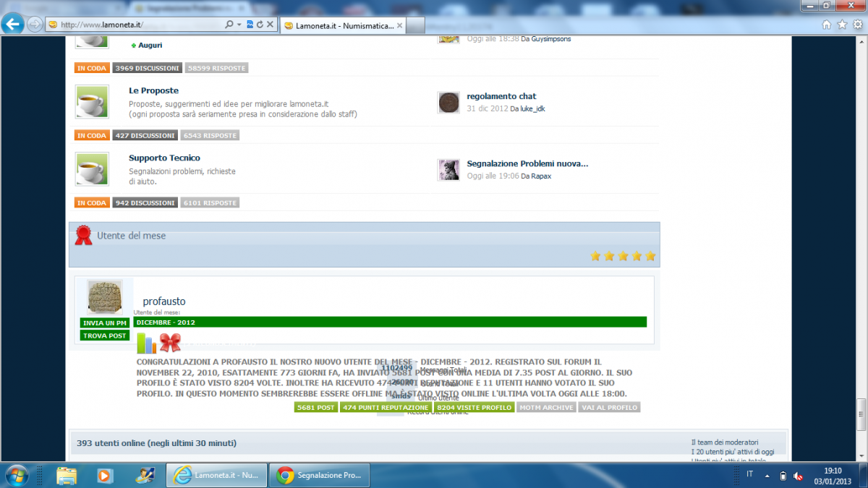868x488 pixels.
Task: View Rapax's profile link
Action: 541,176
